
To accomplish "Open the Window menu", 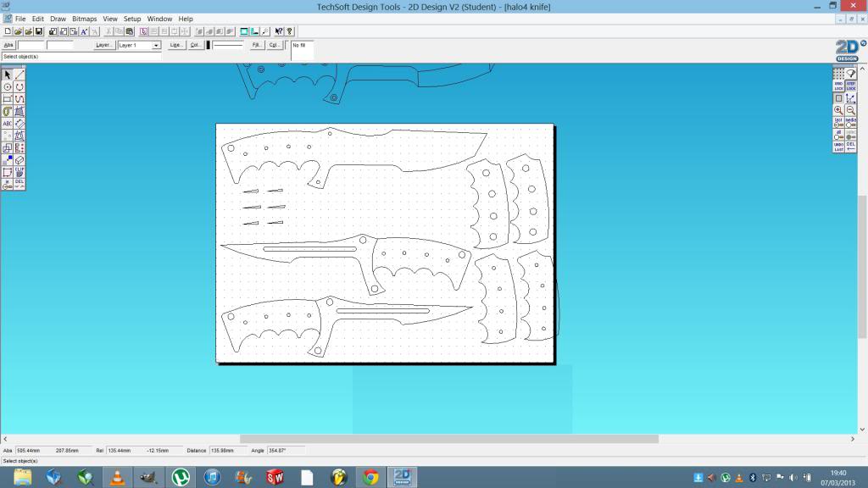I will (x=159, y=19).
